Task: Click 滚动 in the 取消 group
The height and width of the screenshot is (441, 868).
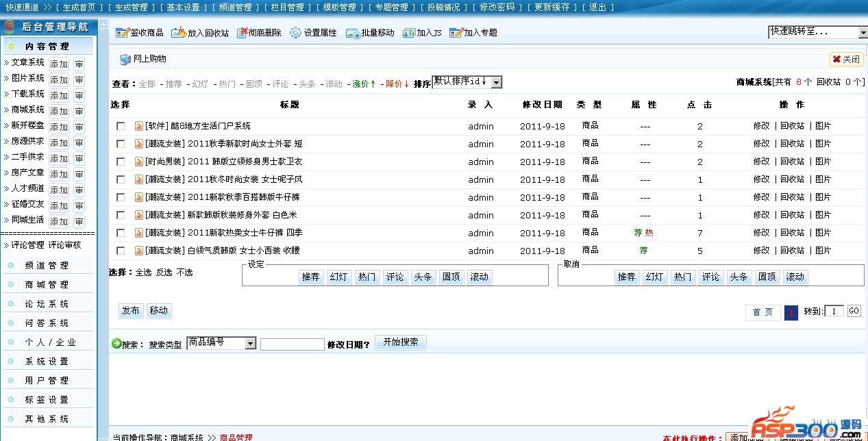Action: (x=795, y=277)
